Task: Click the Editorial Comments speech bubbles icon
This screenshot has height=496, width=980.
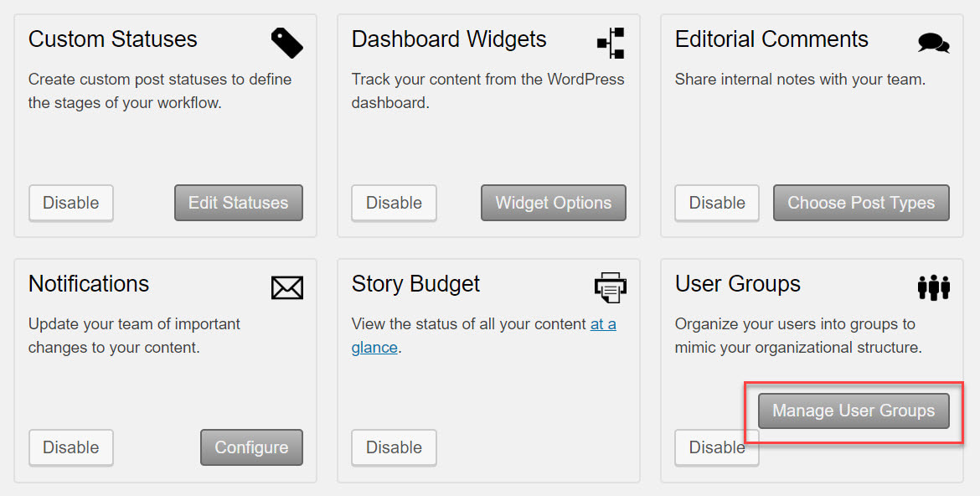Action: click(x=934, y=44)
